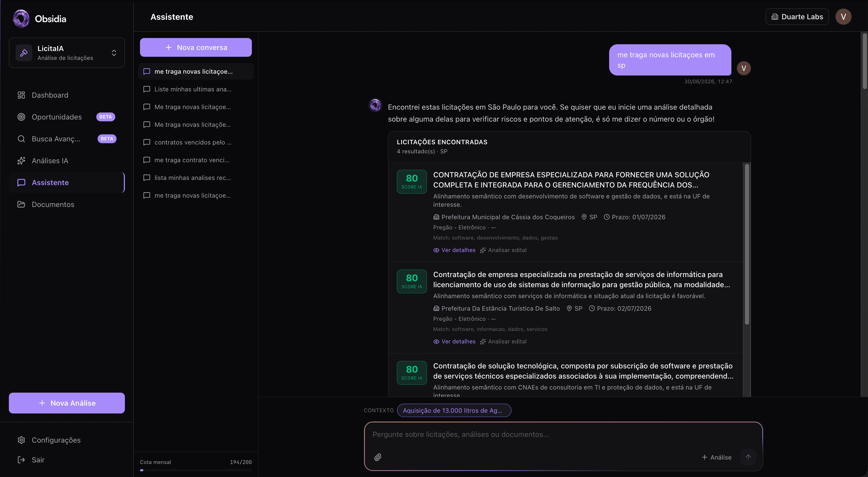Start a Nova conversa
Image resolution: width=868 pixels, height=477 pixels.
pos(196,48)
